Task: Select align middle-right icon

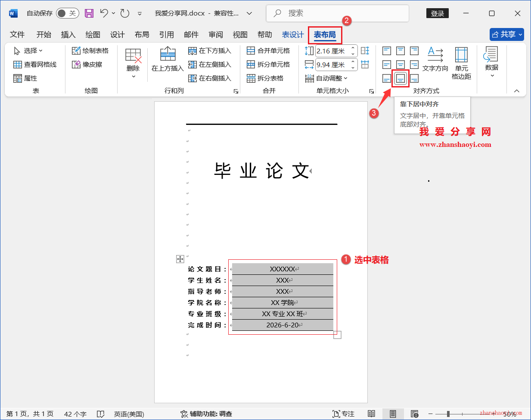Action: [414, 65]
